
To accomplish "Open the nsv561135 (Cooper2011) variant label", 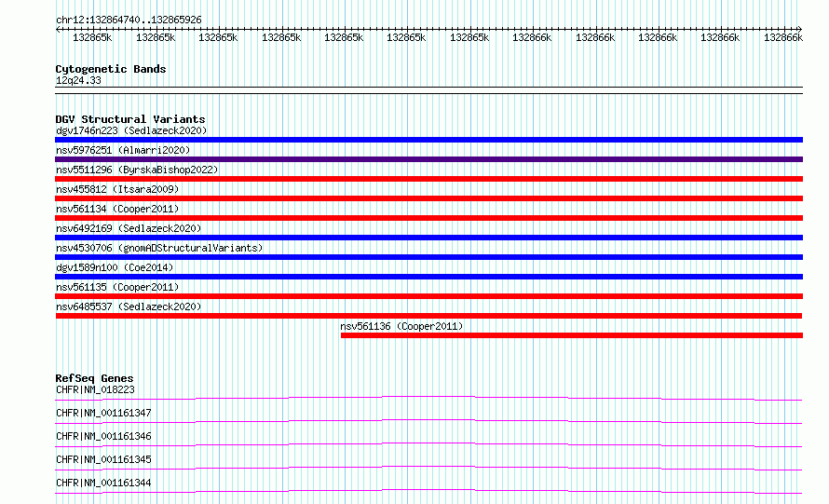I will pyautogui.click(x=117, y=287).
